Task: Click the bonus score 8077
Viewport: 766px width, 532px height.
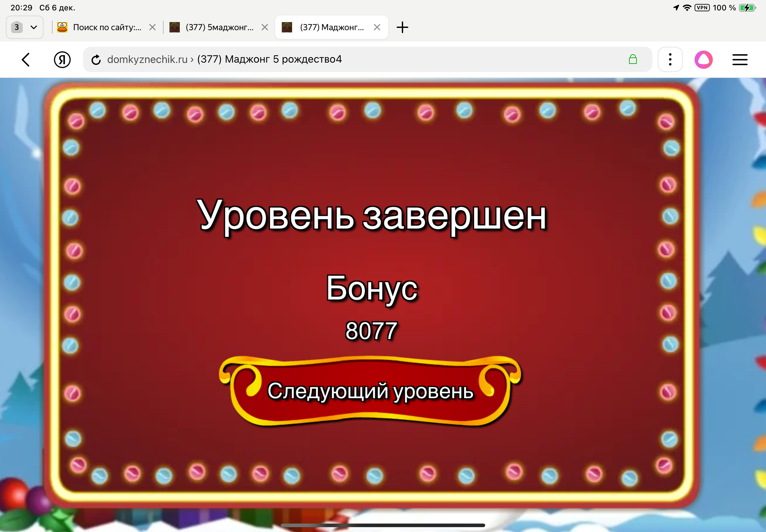Action: tap(371, 331)
